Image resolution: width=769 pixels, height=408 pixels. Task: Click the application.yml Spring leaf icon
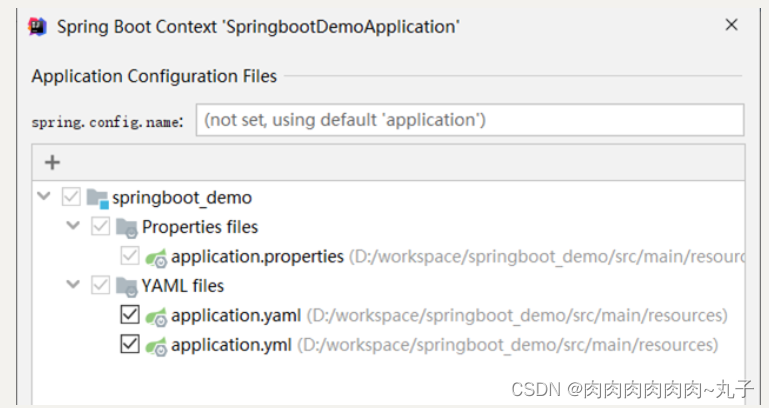(x=156, y=345)
